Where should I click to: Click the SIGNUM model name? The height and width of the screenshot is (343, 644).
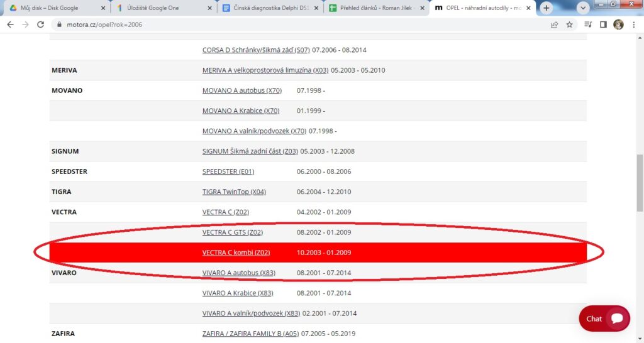click(x=65, y=151)
